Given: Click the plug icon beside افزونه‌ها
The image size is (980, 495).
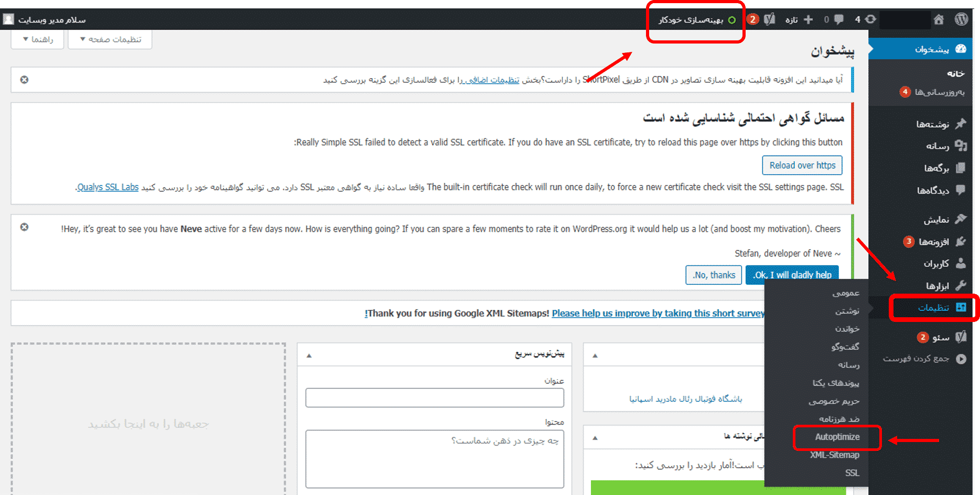Looking at the screenshot, I should 961,241.
